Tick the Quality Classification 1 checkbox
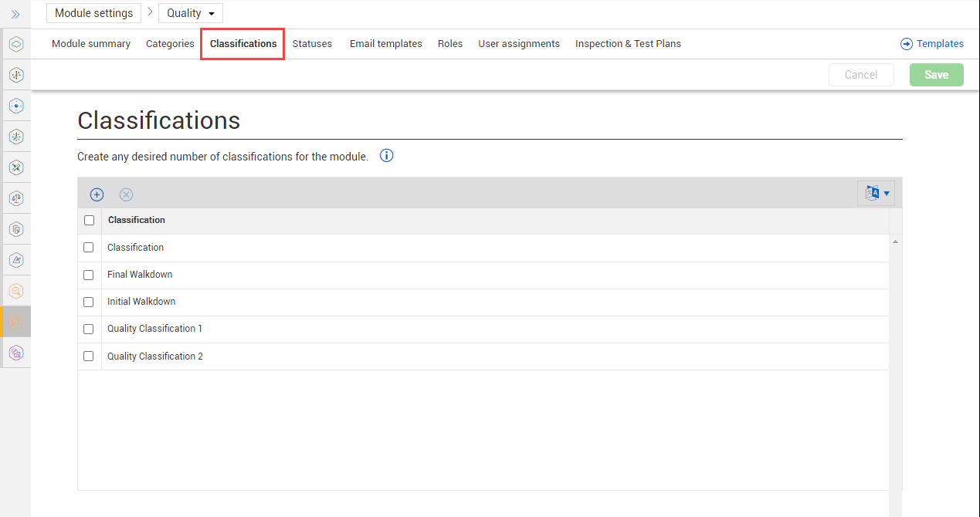 click(x=89, y=329)
